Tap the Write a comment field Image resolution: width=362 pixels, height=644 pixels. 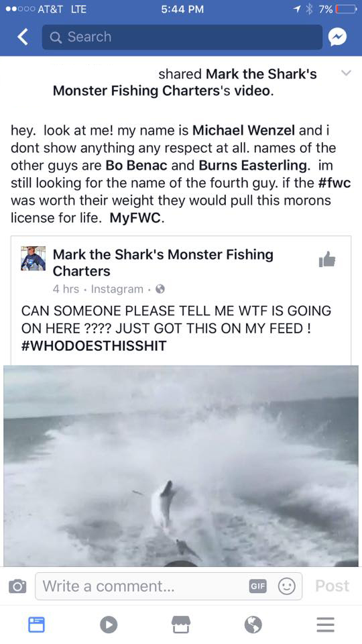[169, 586]
